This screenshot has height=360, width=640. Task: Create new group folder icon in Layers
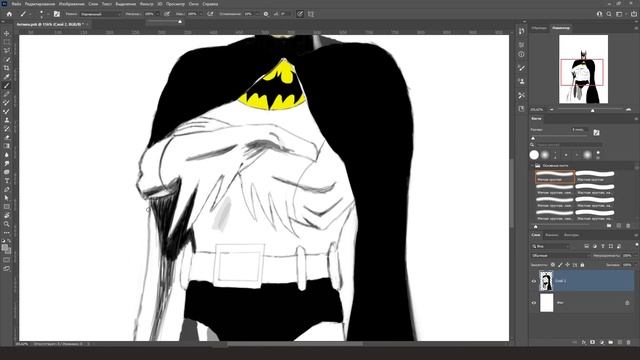611,342
